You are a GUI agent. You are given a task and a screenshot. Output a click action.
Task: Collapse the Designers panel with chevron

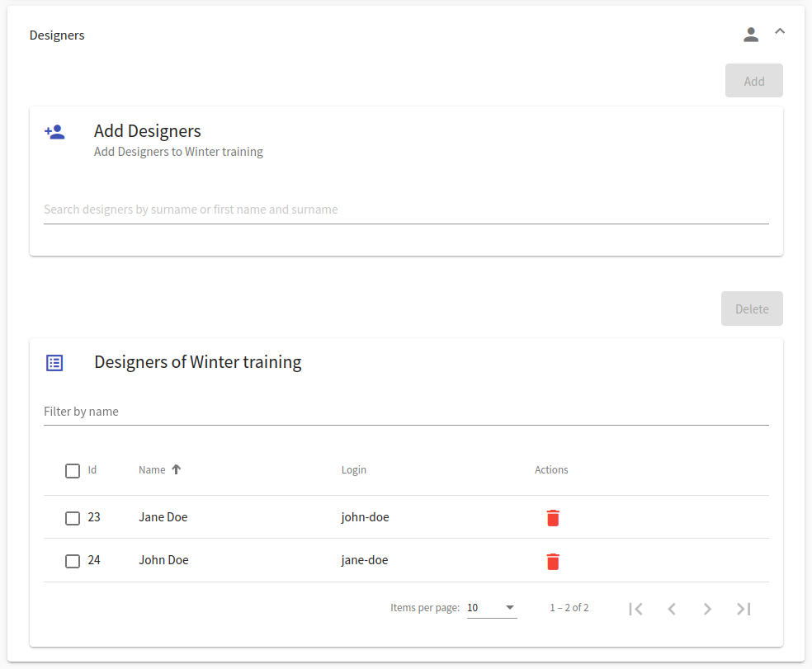pyautogui.click(x=780, y=31)
